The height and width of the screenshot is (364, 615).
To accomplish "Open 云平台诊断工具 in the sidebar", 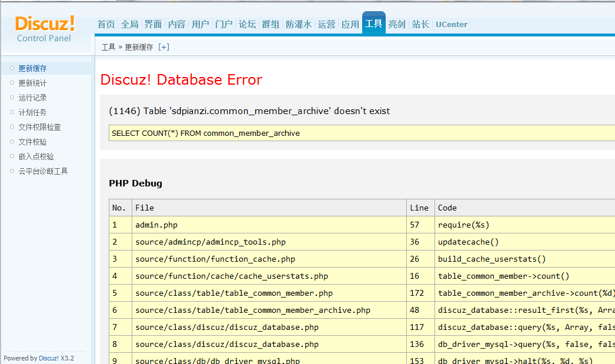I will pyautogui.click(x=43, y=171).
